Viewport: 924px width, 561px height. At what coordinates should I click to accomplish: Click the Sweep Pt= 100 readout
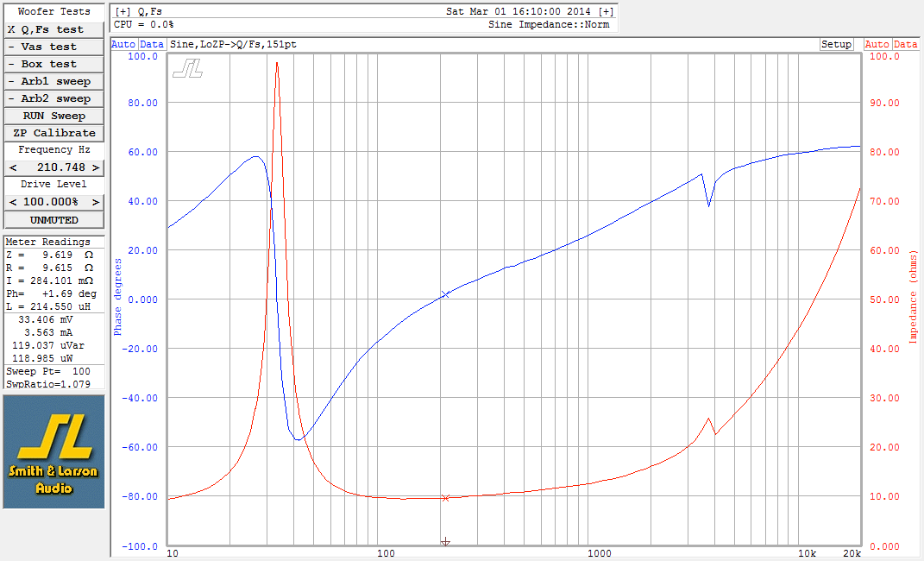pos(48,371)
